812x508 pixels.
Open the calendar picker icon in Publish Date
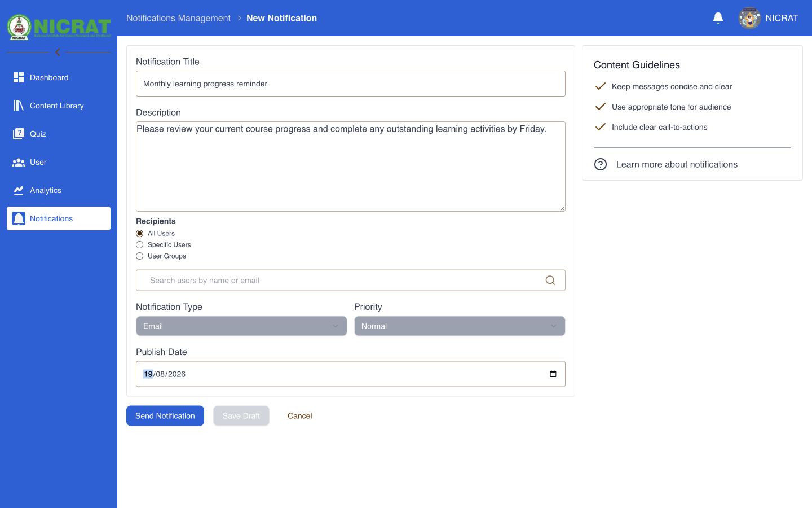pos(553,374)
